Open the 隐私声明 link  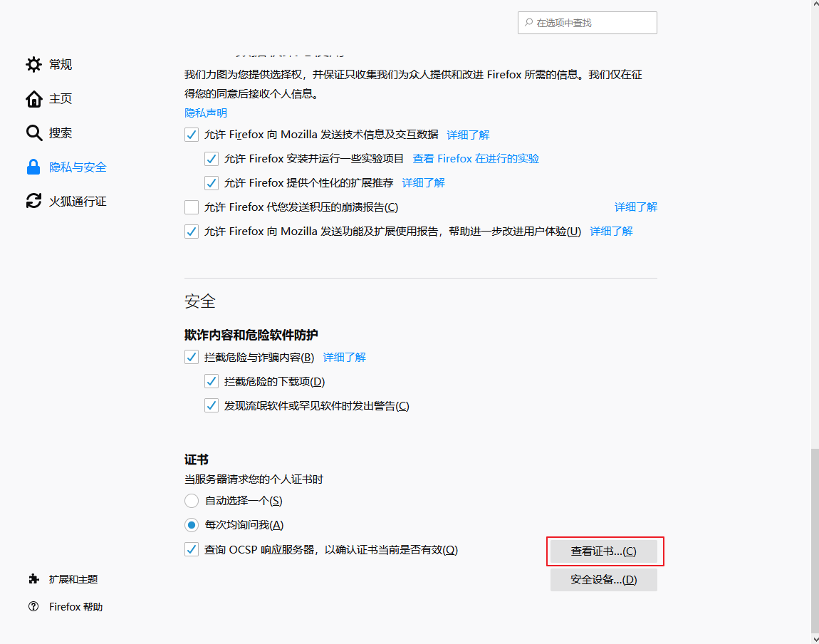[206, 113]
